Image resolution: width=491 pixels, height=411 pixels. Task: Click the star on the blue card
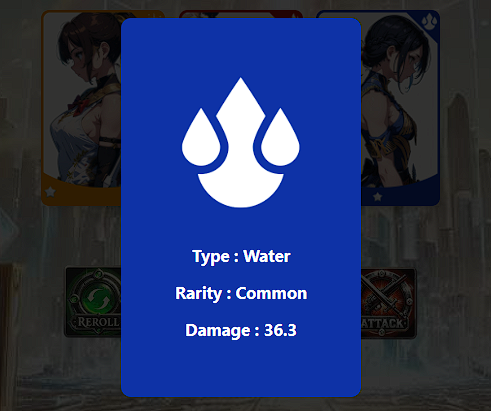377,197
